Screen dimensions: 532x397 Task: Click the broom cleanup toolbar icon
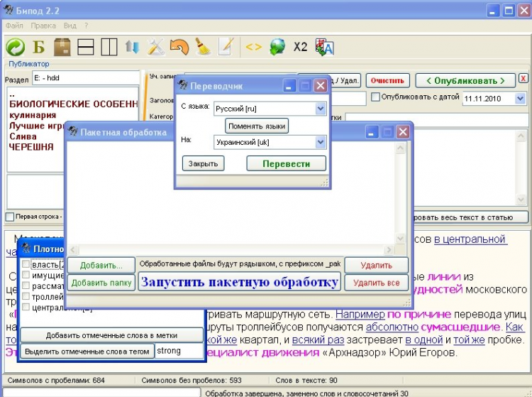point(203,47)
